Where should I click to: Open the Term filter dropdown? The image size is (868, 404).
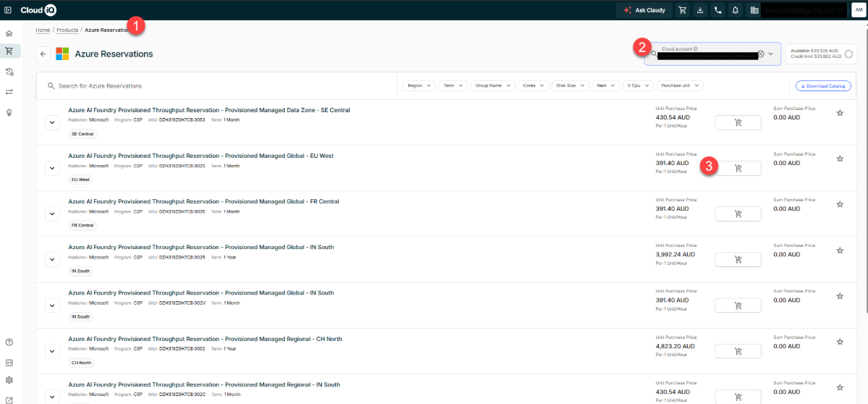pos(452,85)
